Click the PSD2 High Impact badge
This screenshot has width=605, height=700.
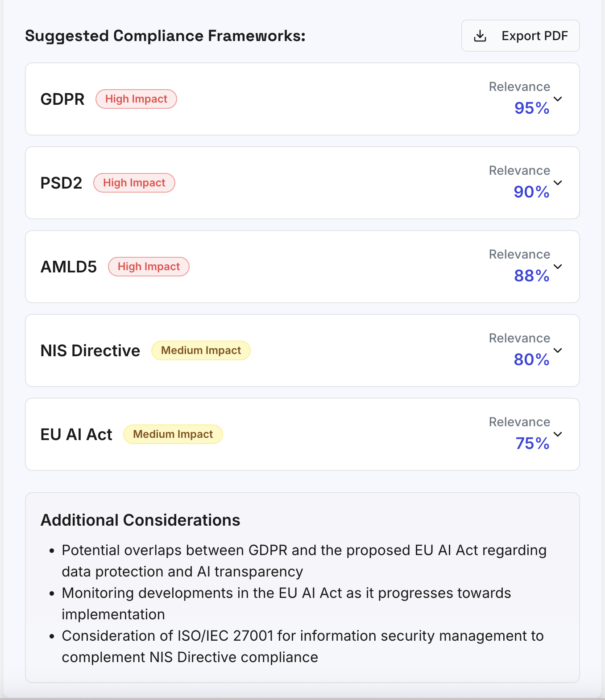134,183
